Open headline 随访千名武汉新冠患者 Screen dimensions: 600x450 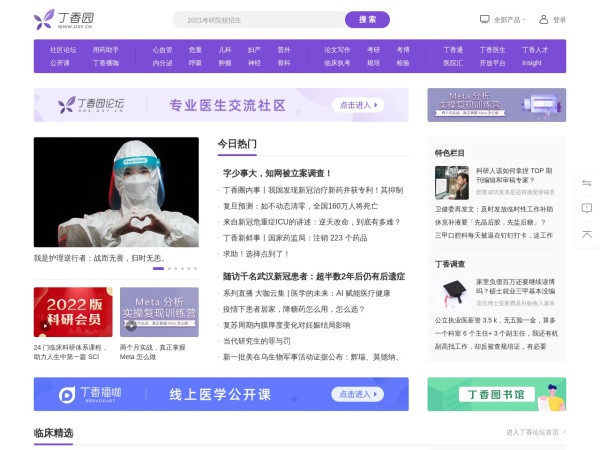tap(314, 276)
